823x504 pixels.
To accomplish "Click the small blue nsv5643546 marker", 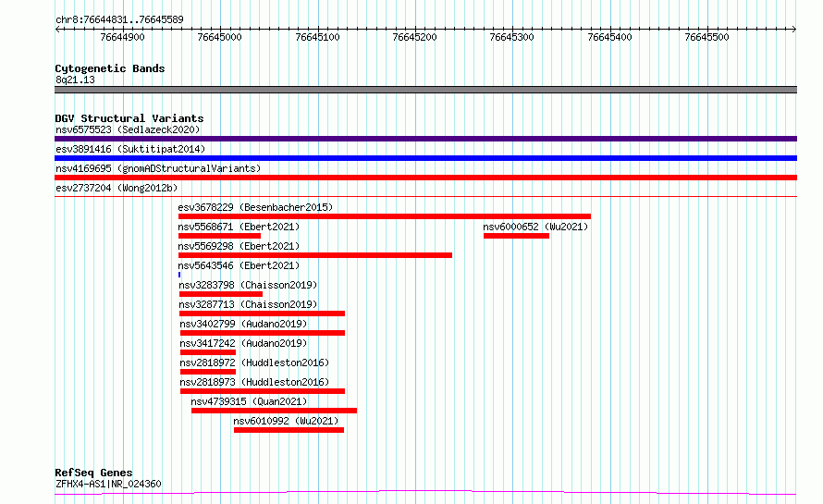I will (179, 275).
